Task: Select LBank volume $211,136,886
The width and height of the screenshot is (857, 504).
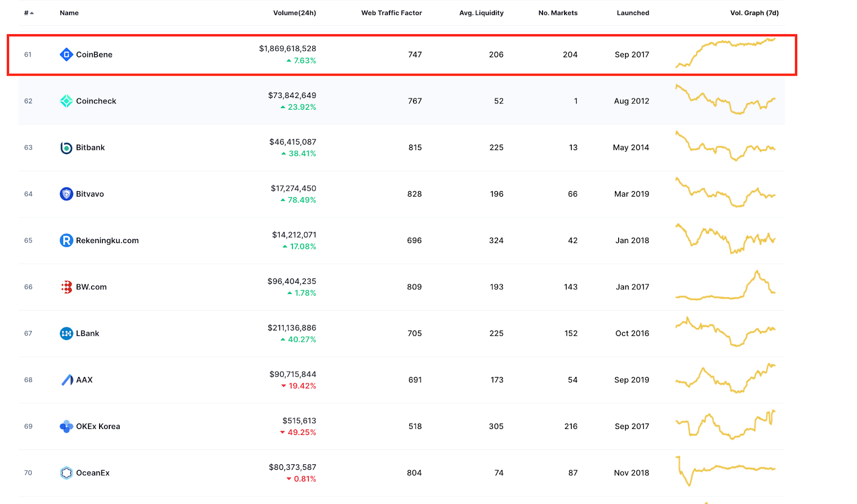Action: 292,328
